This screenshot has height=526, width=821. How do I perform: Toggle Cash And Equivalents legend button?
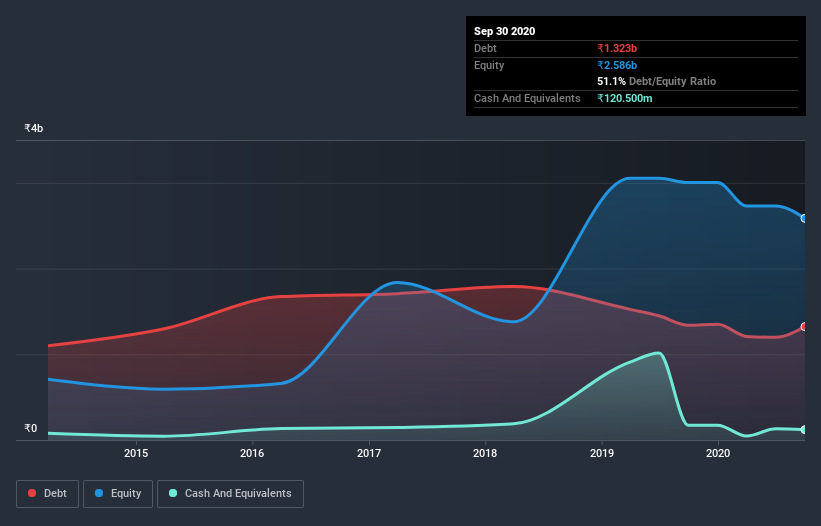pyautogui.click(x=230, y=494)
